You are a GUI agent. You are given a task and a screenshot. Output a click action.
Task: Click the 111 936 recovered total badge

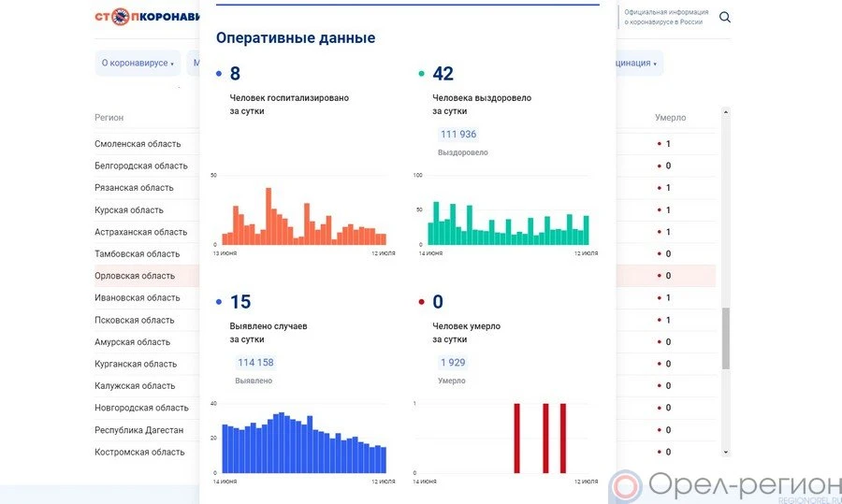point(458,135)
